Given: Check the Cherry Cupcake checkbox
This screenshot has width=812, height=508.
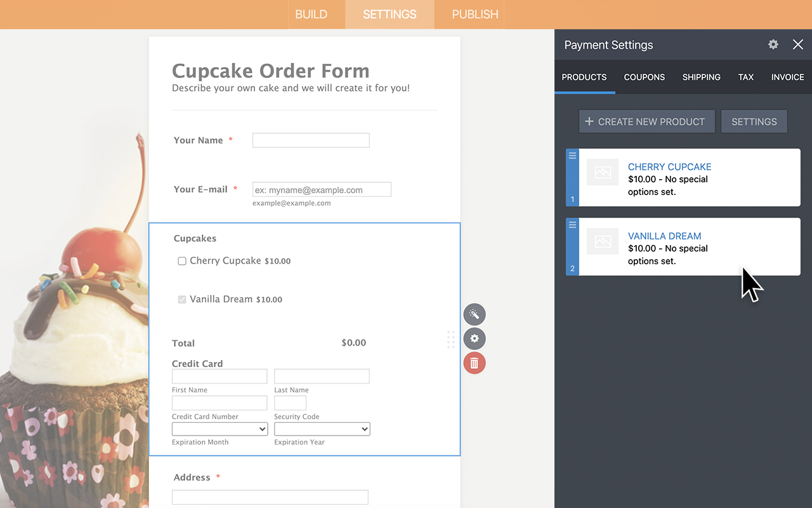Looking at the screenshot, I should tap(182, 260).
